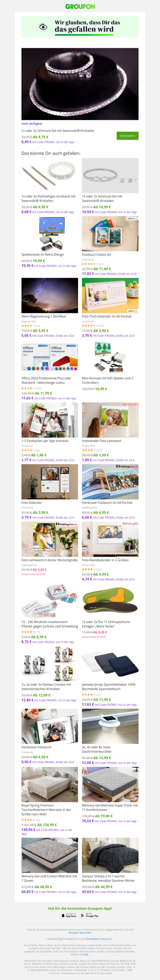Open the solar gutter lights image
Image resolution: width=160 pixels, height=980 pixels.
point(110,727)
